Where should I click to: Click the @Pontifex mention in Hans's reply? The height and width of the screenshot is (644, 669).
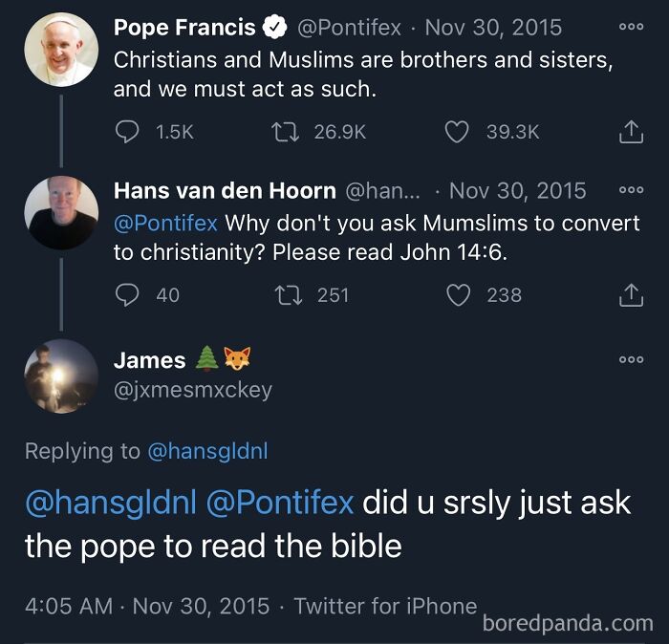pyautogui.click(x=165, y=224)
